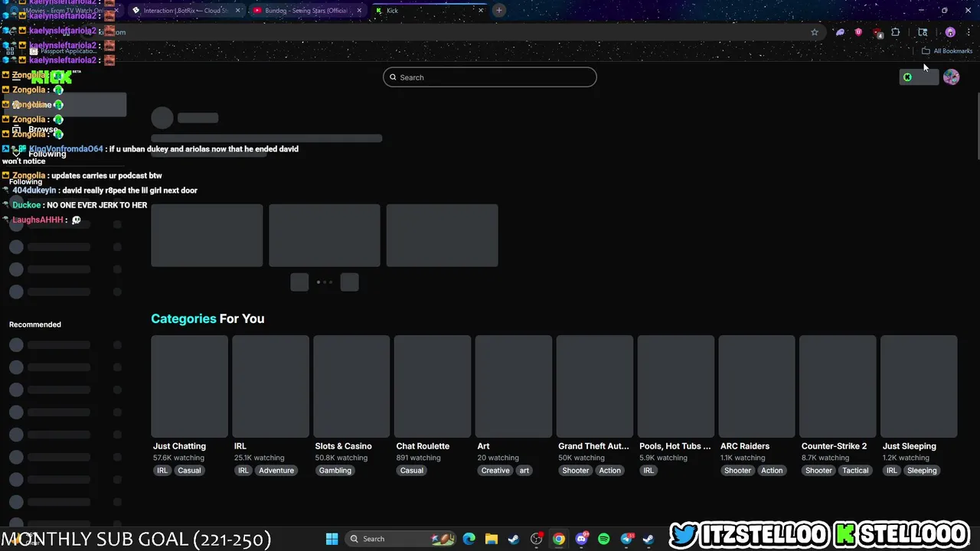Click the ARC Raiders category thumbnail

[x=756, y=386]
